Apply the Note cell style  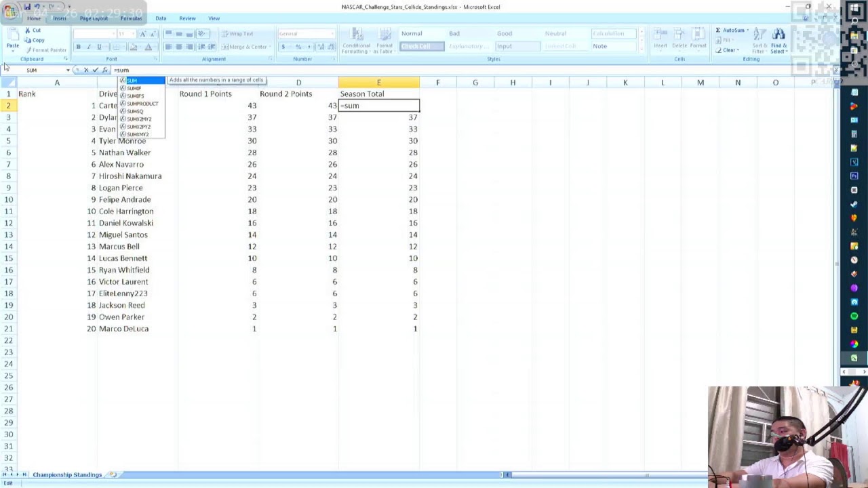pos(614,46)
